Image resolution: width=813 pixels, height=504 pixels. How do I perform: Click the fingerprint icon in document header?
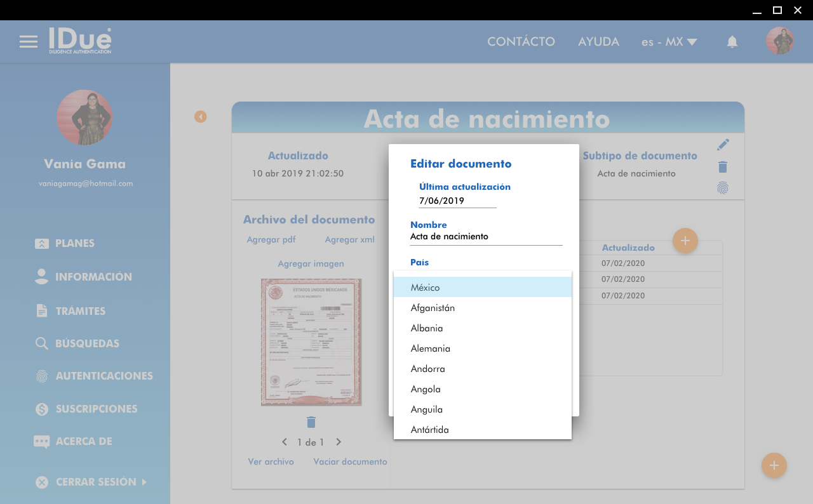click(x=723, y=188)
